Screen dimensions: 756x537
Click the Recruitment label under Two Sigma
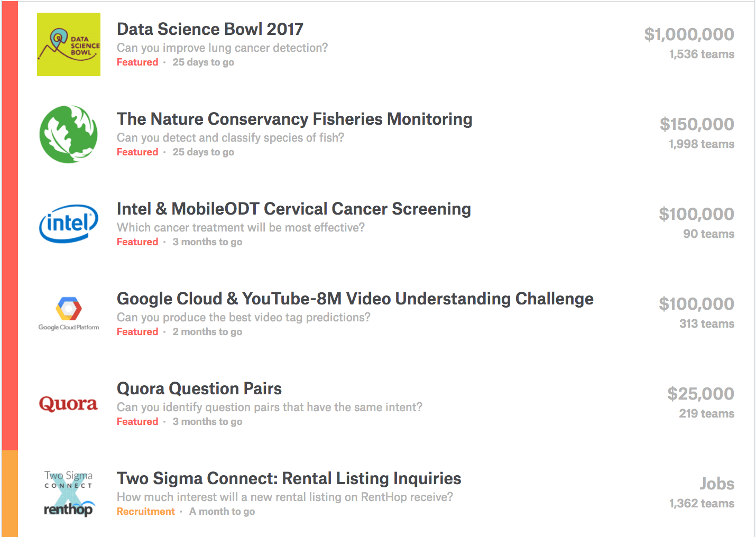(146, 511)
